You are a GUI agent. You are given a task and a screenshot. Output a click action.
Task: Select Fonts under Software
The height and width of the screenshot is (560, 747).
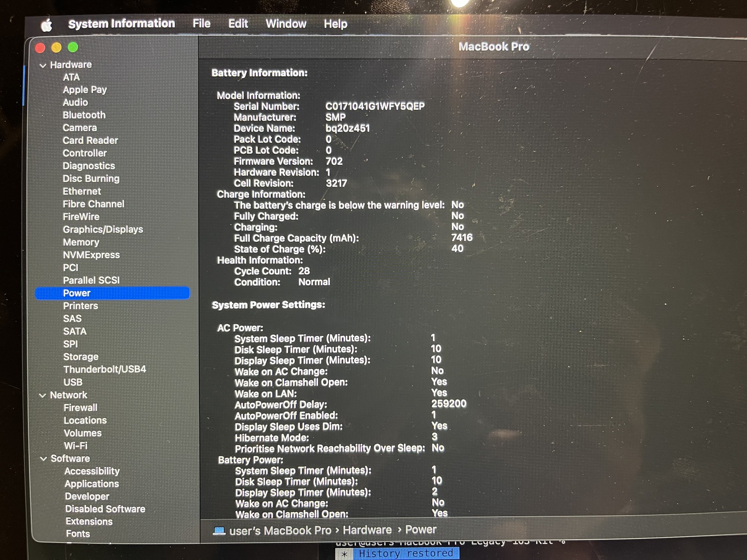[78, 534]
